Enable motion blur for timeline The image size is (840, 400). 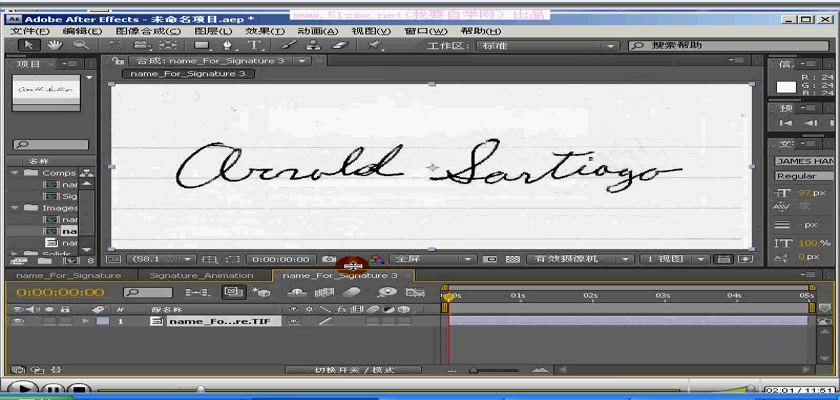pos(352,292)
